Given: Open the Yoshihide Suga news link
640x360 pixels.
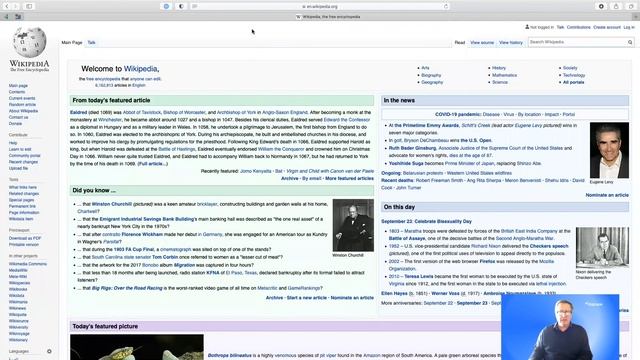Looking at the screenshot, I should pos(406,163).
